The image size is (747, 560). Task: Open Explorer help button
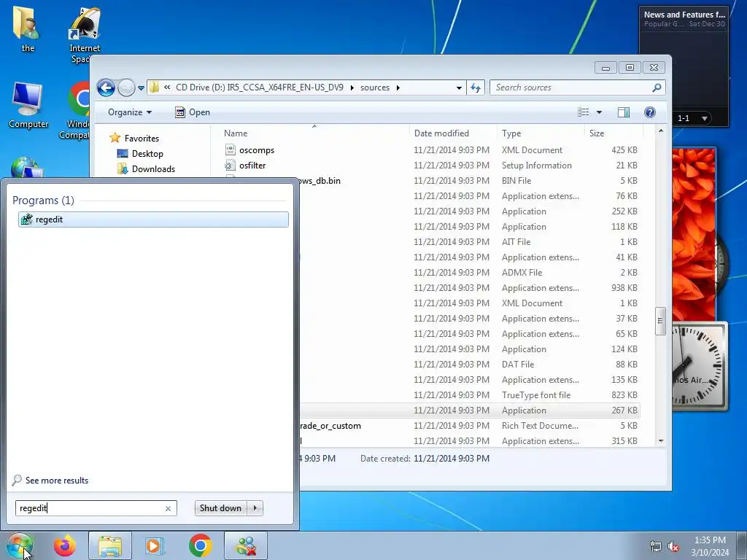click(650, 112)
